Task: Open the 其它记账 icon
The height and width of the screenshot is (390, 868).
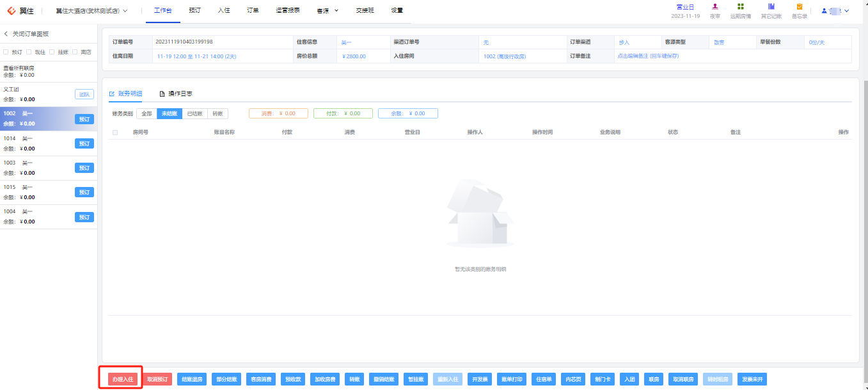Action: click(x=771, y=6)
